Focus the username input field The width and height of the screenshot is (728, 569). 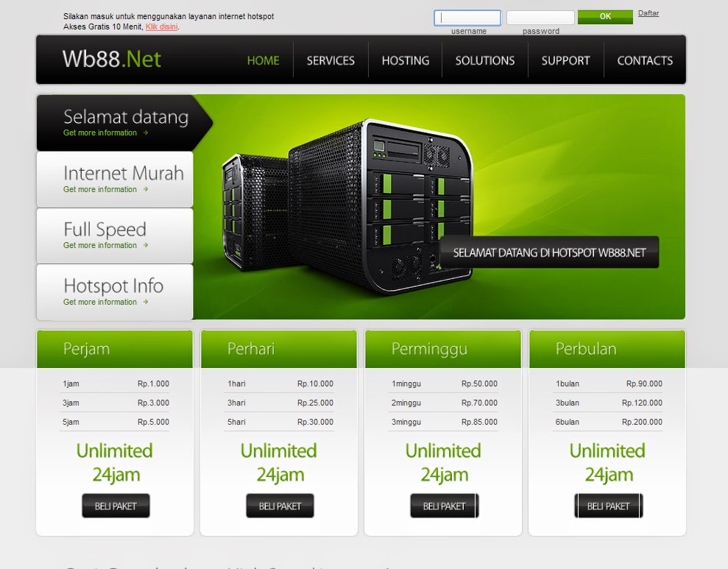pos(467,18)
